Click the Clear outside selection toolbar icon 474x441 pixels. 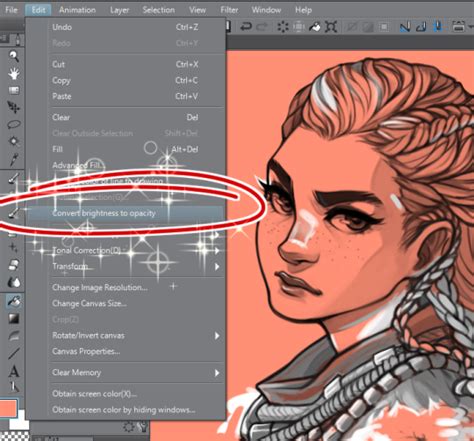(299, 27)
